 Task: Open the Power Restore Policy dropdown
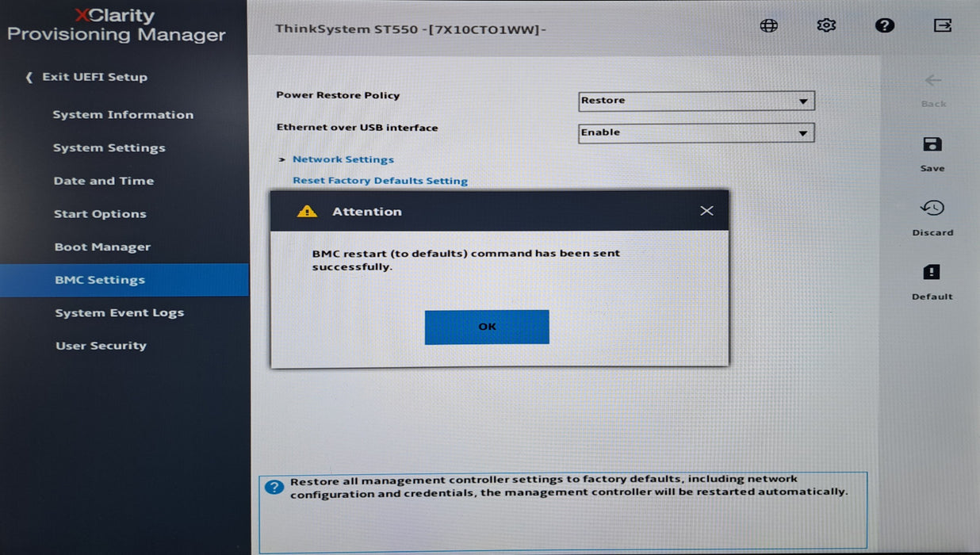pyautogui.click(x=696, y=101)
